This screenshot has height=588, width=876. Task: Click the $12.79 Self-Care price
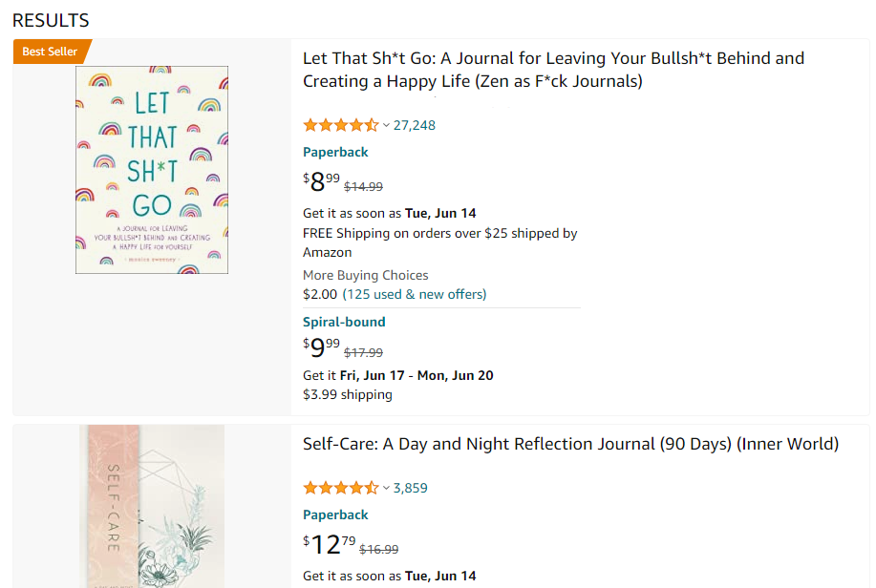point(329,544)
